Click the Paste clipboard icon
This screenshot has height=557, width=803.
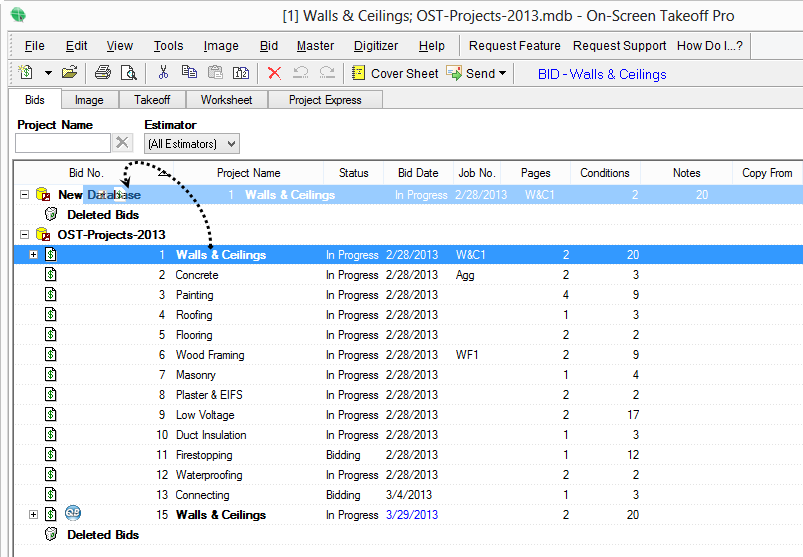215,73
